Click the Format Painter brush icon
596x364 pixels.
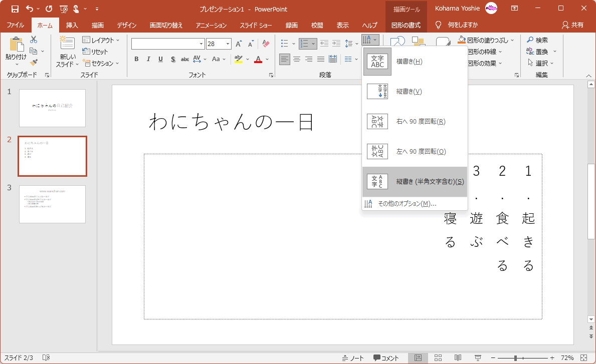[34, 63]
